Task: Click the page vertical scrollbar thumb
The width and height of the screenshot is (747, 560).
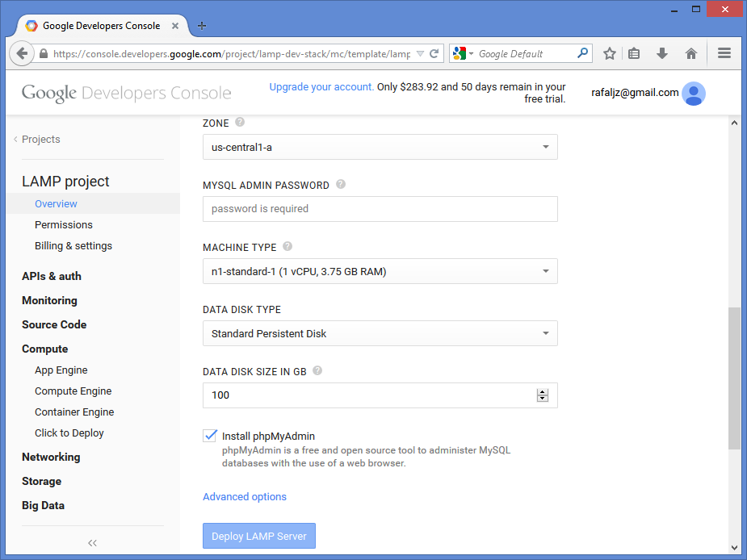Action: coord(734,378)
